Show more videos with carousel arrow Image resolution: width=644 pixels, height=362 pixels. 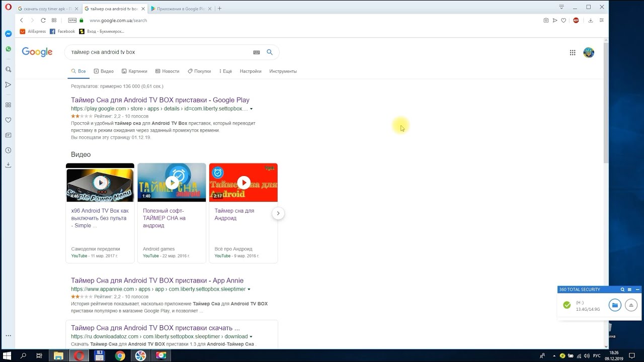278,213
